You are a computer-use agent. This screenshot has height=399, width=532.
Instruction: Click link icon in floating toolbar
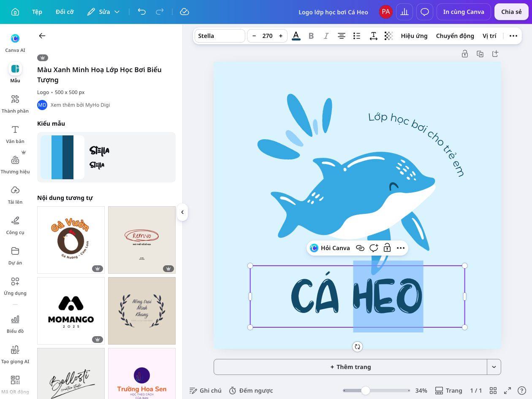tap(360, 248)
